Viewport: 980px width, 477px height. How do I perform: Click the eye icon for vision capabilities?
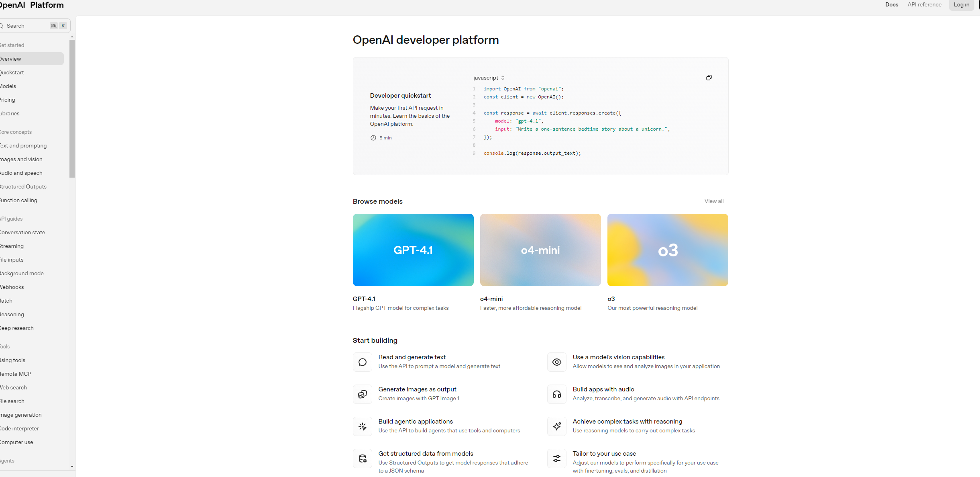(x=557, y=362)
